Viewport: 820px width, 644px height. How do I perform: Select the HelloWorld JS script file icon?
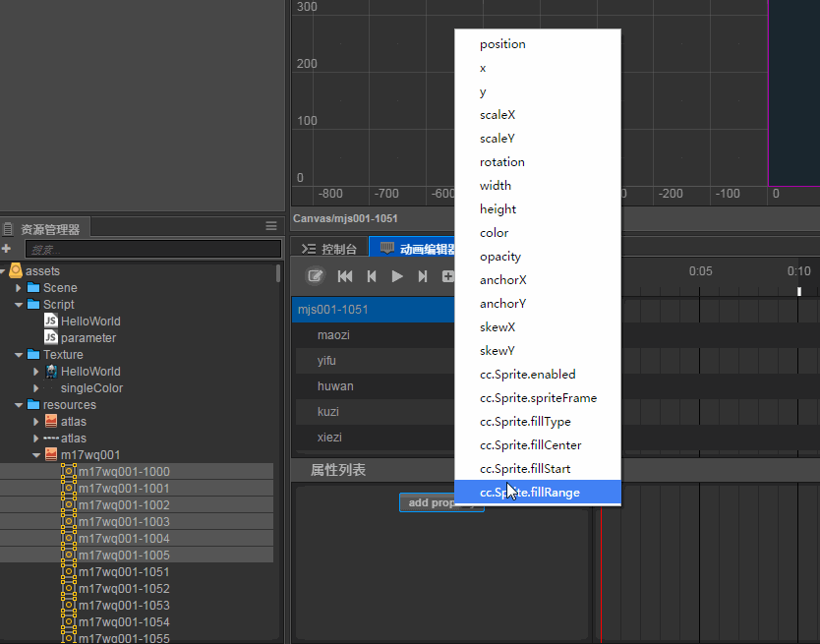(x=51, y=321)
